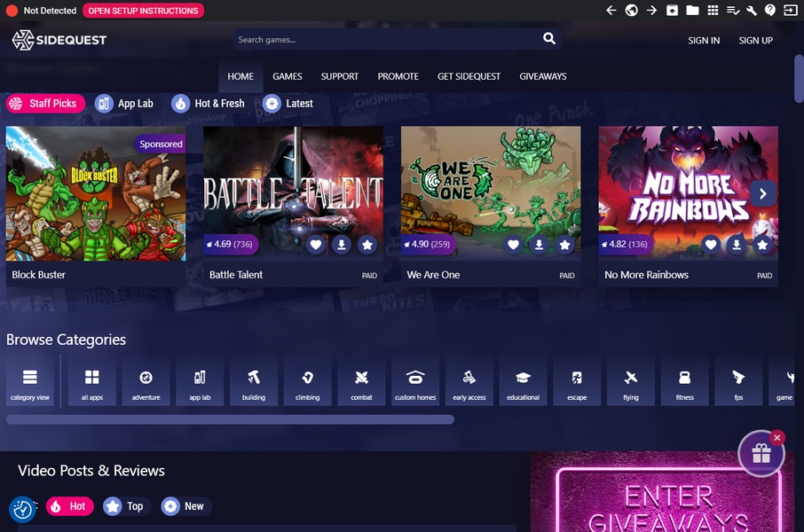Open the GIVEAWAYS navigation tab
Screen dimensions: 804x532
[x=542, y=76]
